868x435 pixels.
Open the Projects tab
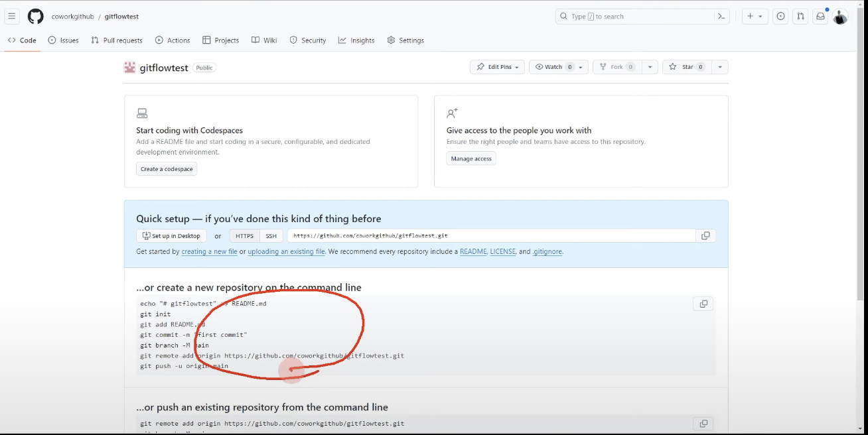(x=221, y=40)
